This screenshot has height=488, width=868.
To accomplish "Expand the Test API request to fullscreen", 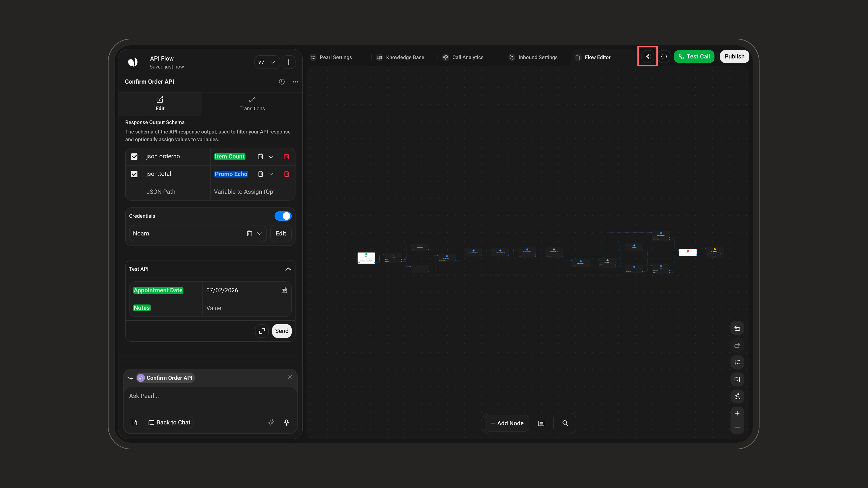I will point(262,331).
